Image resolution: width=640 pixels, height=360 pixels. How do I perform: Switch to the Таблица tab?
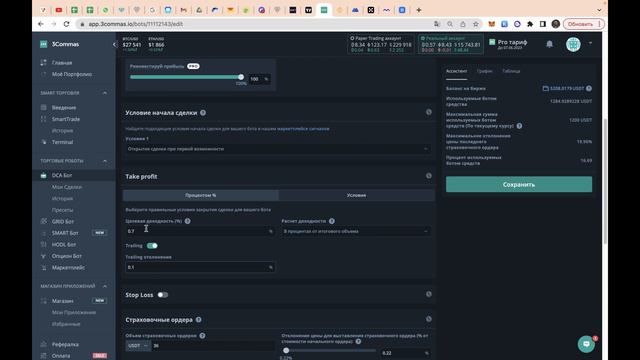pyautogui.click(x=511, y=71)
